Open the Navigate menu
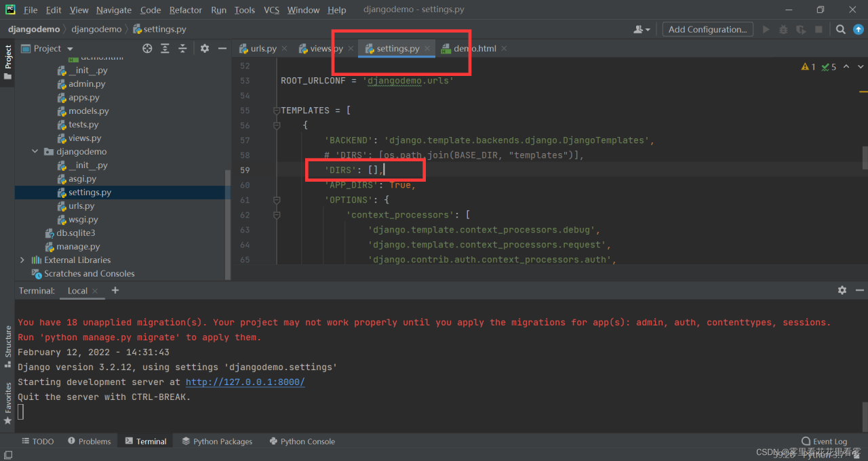The width and height of the screenshot is (868, 461). (x=114, y=10)
